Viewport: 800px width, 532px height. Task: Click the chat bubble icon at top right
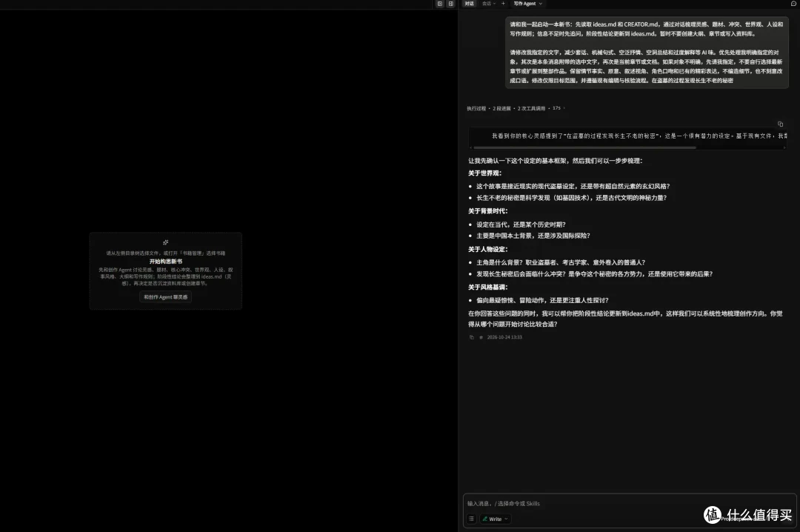tap(793, 4)
